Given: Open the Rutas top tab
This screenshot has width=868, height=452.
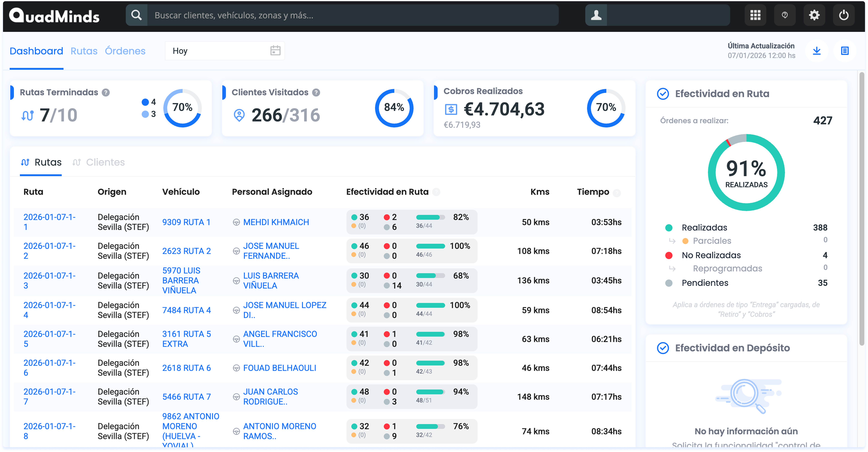Looking at the screenshot, I should point(84,51).
